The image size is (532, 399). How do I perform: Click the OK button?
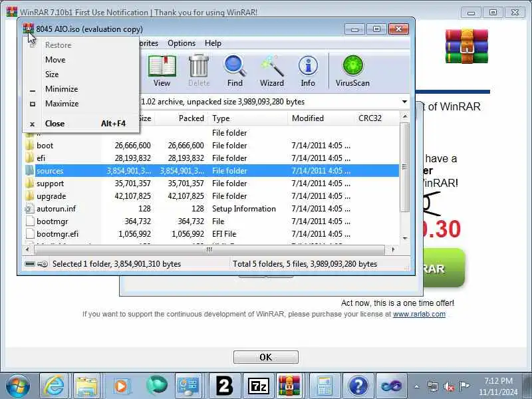click(x=265, y=357)
